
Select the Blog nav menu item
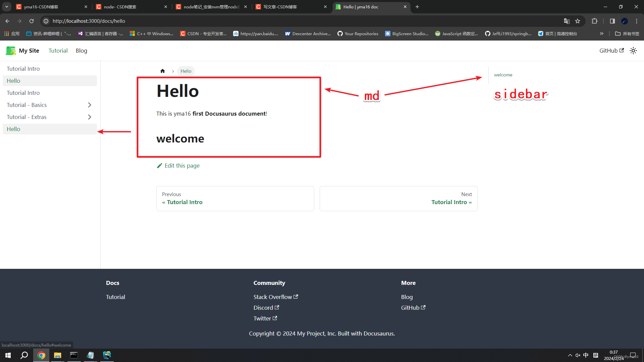tap(81, 50)
